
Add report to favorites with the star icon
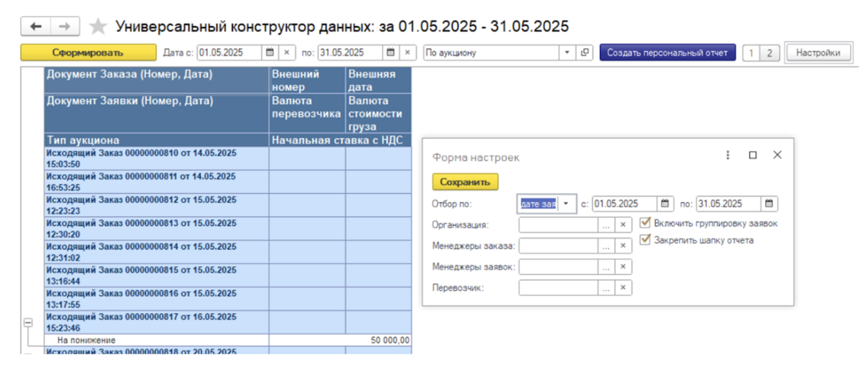(98, 26)
